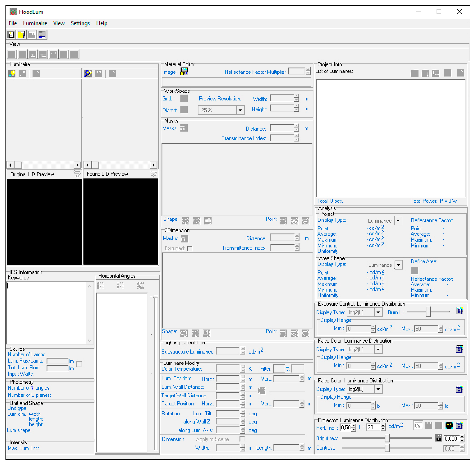Expand Project Display Type Luminance dropdown

[398, 221]
